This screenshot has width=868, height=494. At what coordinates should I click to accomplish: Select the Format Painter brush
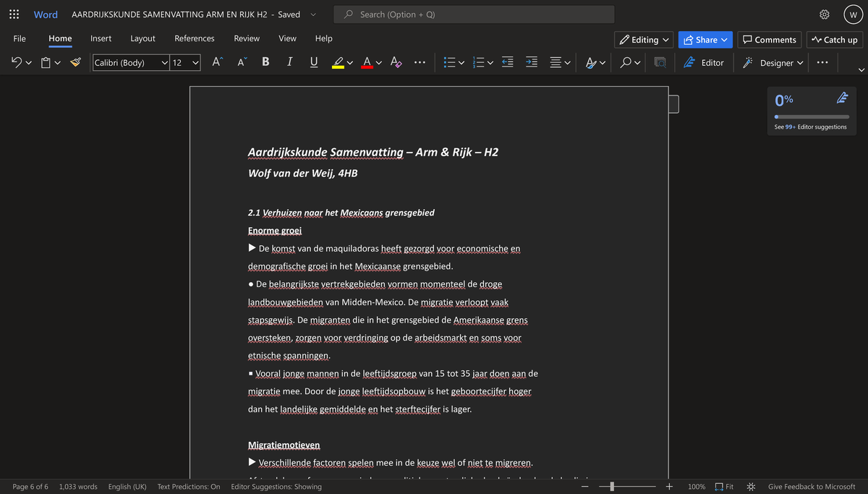coord(76,63)
